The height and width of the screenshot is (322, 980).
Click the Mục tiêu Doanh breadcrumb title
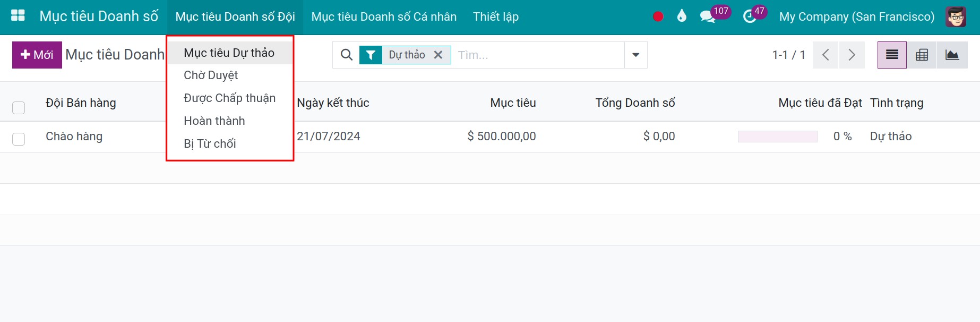click(x=115, y=55)
